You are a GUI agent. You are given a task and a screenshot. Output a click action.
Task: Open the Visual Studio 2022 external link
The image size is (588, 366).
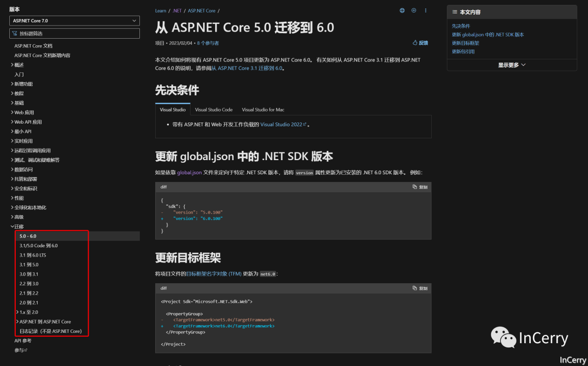[283, 125]
